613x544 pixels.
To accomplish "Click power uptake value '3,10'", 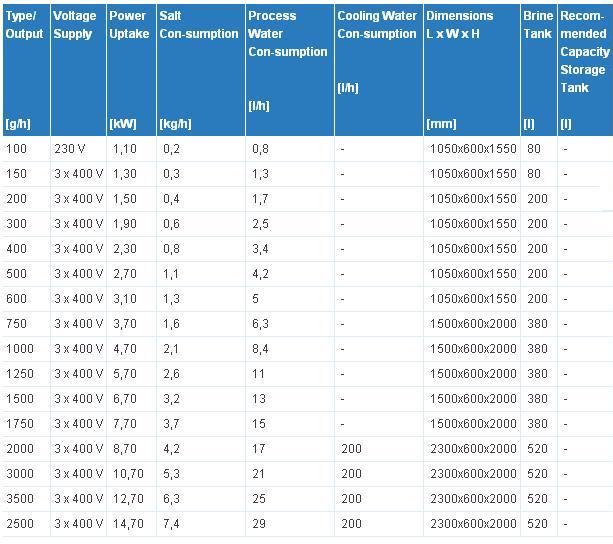I will tap(125, 299).
